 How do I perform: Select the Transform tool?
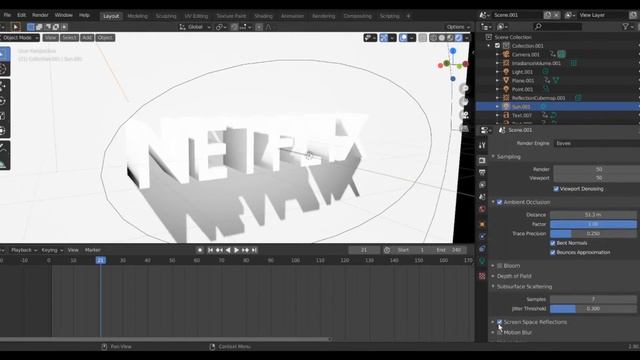point(3,131)
